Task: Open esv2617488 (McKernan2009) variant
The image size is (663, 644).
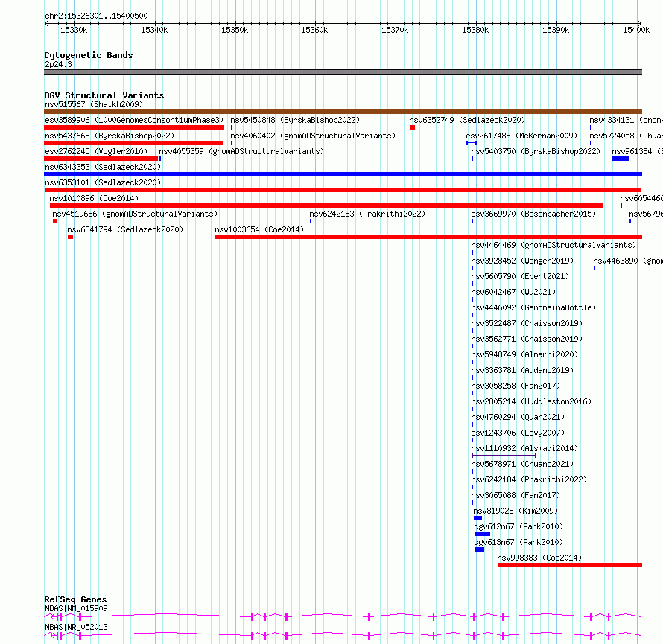Action: click(x=521, y=136)
